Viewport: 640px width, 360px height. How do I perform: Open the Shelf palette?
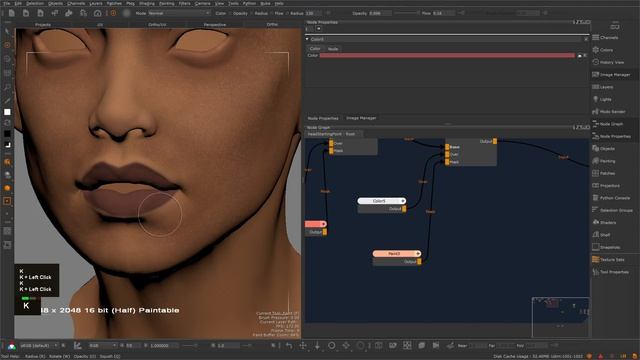point(601,235)
